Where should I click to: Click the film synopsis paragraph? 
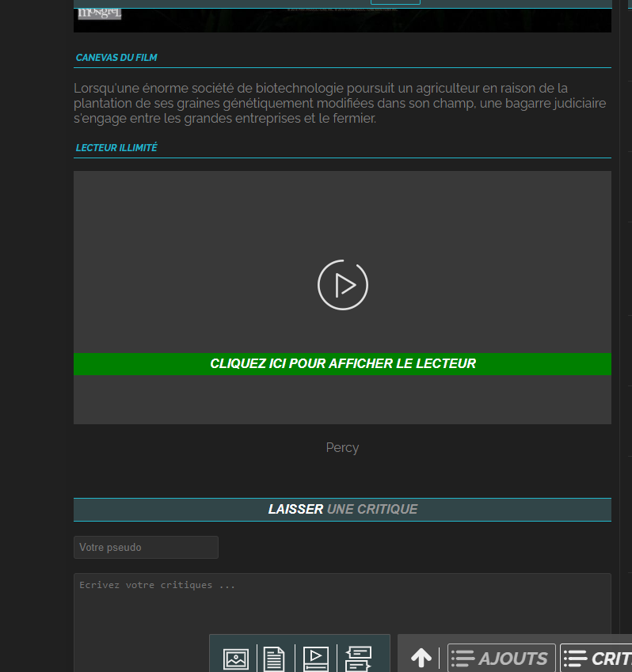click(340, 103)
